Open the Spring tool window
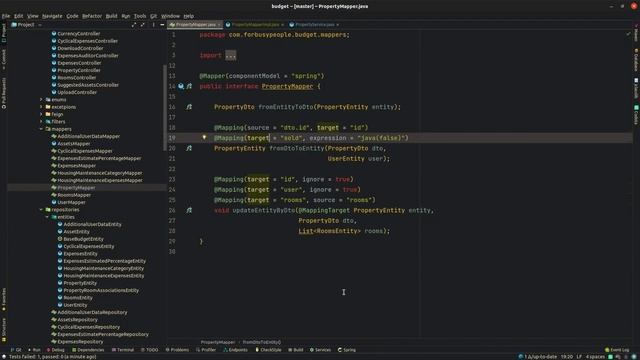The width and height of the screenshot is (640, 360). pyautogui.click(x=347, y=350)
